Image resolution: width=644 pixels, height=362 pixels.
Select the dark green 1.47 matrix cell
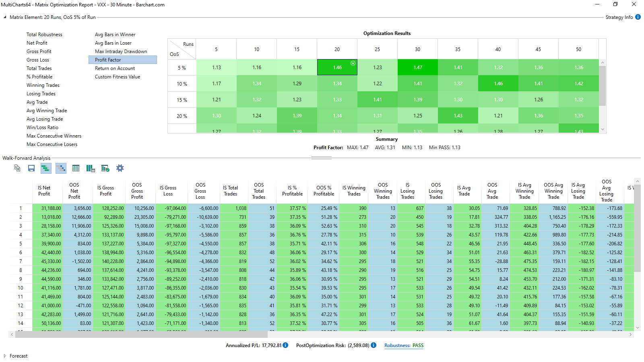(x=418, y=68)
